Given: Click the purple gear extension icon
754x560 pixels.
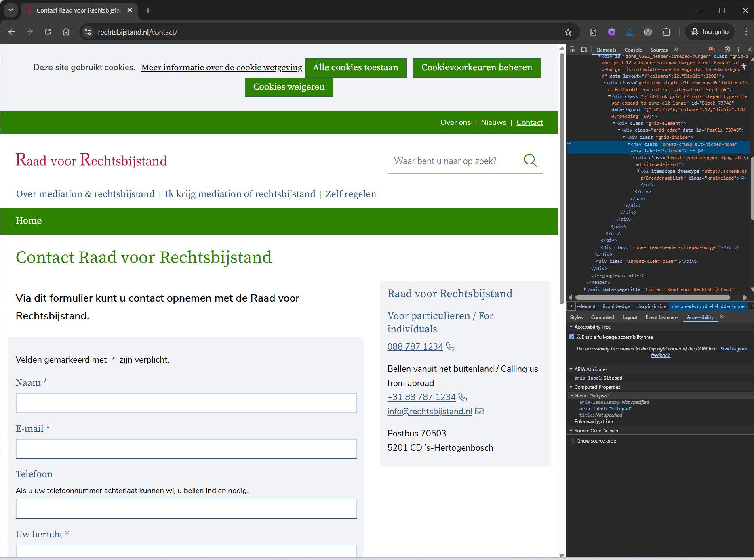Looking at the screenshot, I should click(x=611, y=32).
